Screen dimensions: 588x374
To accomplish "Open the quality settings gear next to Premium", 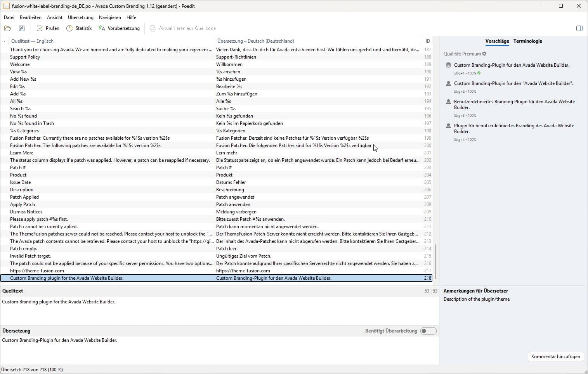I will [x=484, y=54].
